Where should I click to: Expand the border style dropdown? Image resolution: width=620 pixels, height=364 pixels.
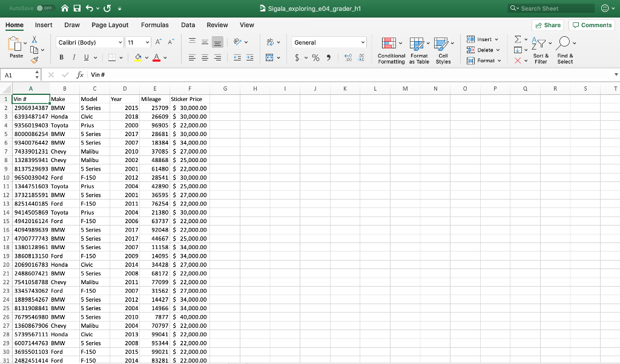(x=120, y=56)
